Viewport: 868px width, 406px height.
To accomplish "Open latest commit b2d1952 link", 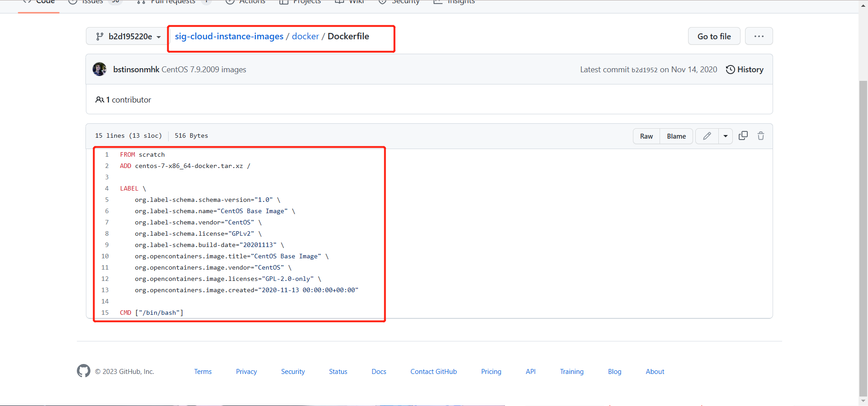I will 644,70.
